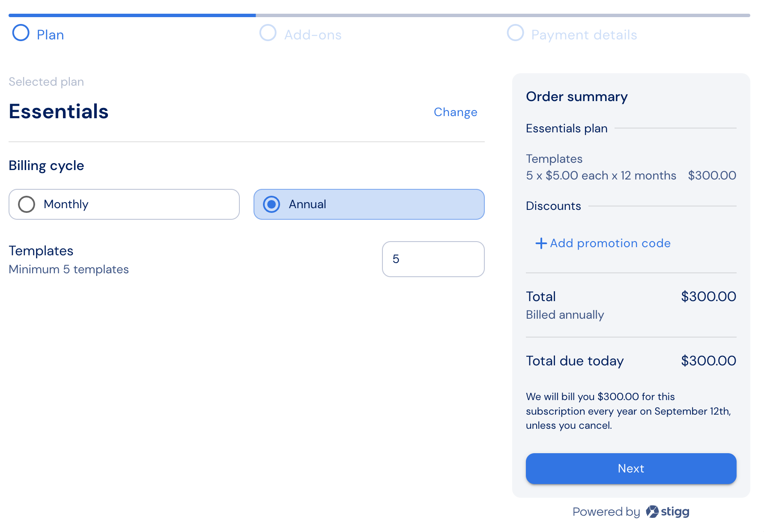Click the checkout progress bar

tap(379, 15)
